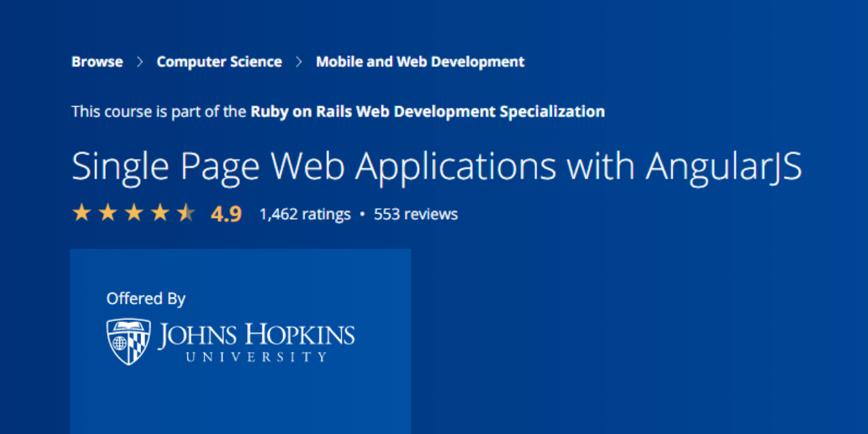The image size is (868, 434).
Task: Click the Offered By label
Action: pos(146,298)
